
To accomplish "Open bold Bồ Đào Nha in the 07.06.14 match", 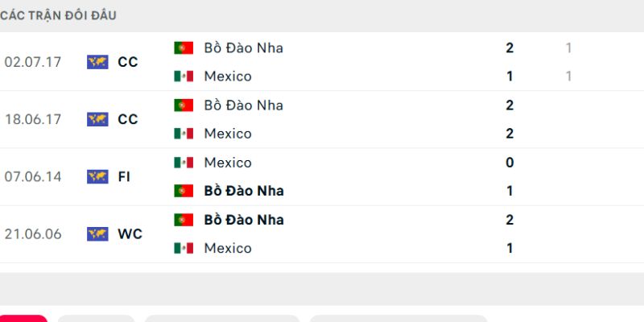I will click(x=243, y=191).
